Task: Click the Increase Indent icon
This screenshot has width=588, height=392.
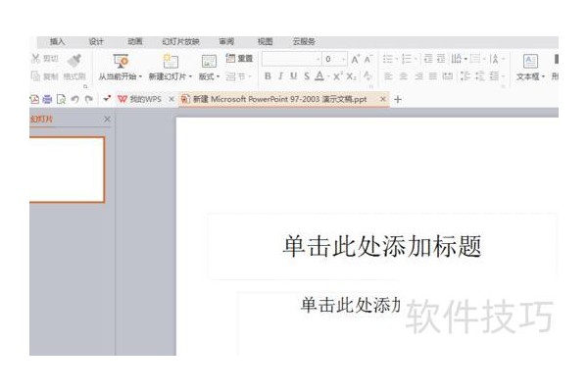Action: (x=441, y=59)
